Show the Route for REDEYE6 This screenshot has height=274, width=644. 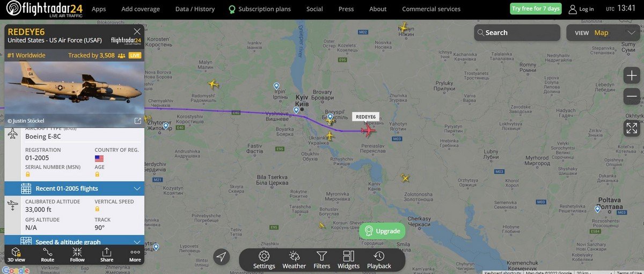pyautogui.click(x=48, y=255)
